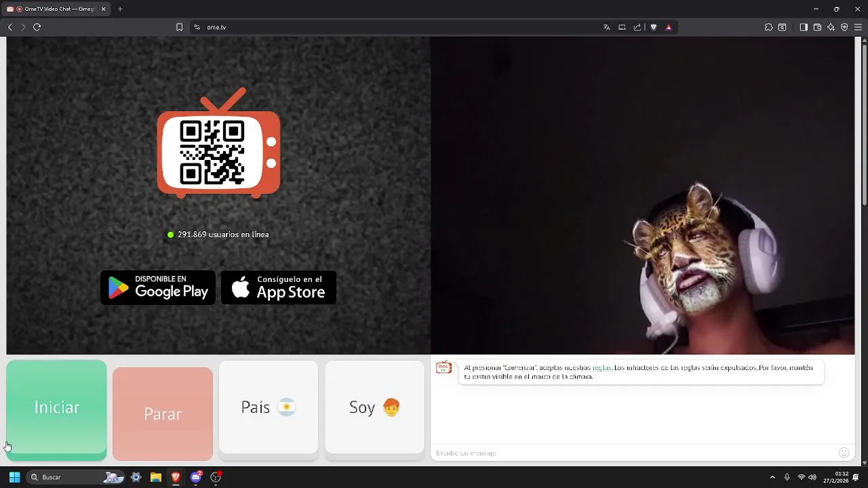
Task: Open the emoji picker in chat
Action: [844, 453]
